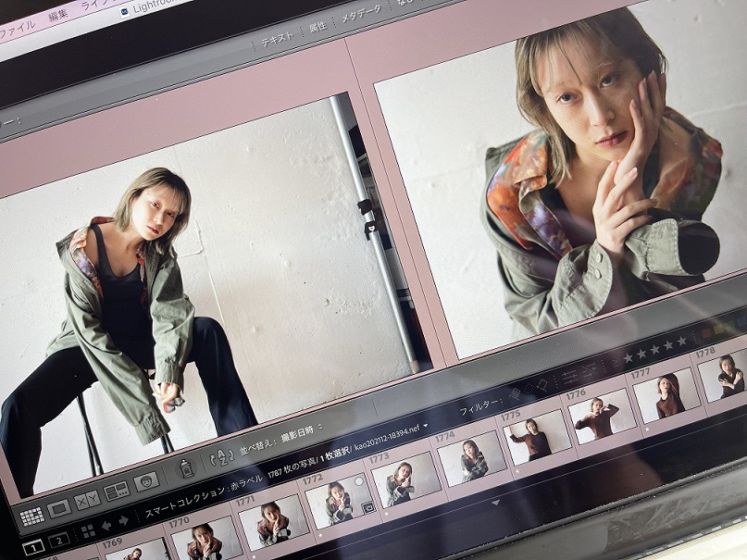Screen dimensions: 747x560
Task: Switch to Survey view
Action: [117, 491]
